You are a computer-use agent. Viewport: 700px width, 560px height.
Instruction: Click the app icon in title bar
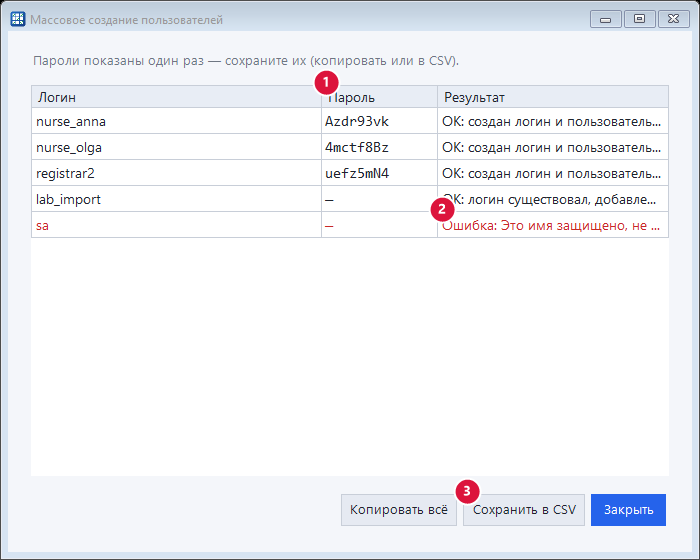point(18,19)
